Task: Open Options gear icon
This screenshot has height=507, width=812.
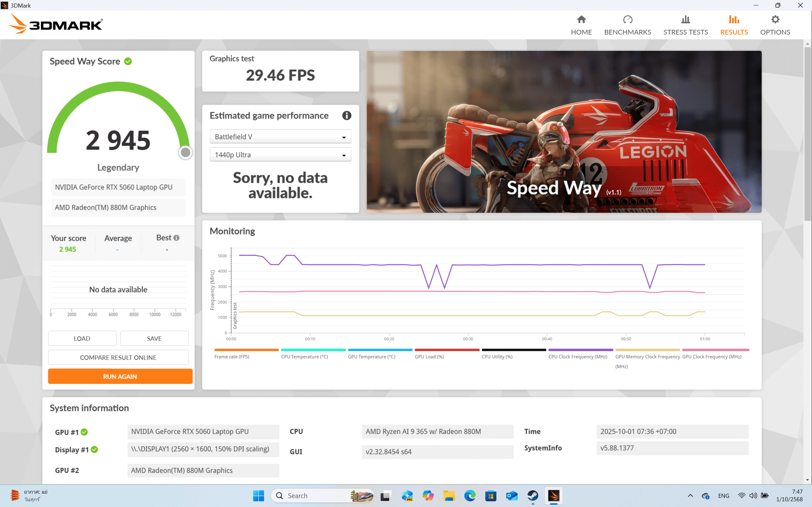Action: pos(775,20)
